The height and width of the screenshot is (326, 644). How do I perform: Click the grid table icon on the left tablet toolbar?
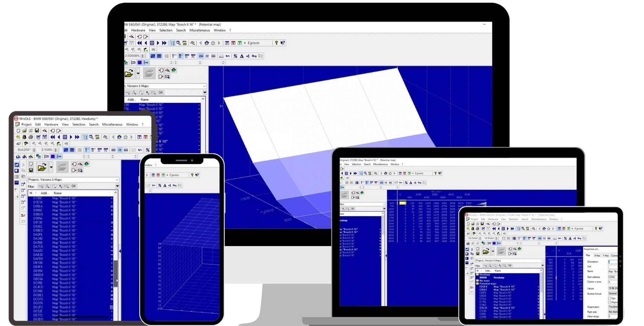[65, 137]
